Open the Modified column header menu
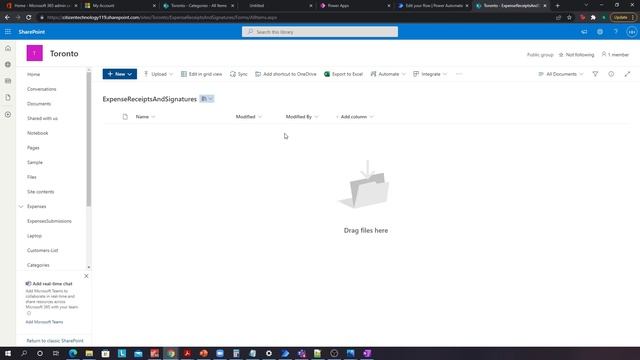The image size is (640, 360). point(249,117)
